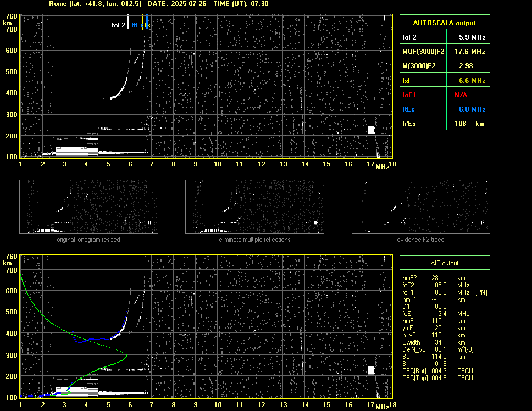Select the TEC[Top] label
The width and height of the screenshot is (532, 411).
(415, 378)
